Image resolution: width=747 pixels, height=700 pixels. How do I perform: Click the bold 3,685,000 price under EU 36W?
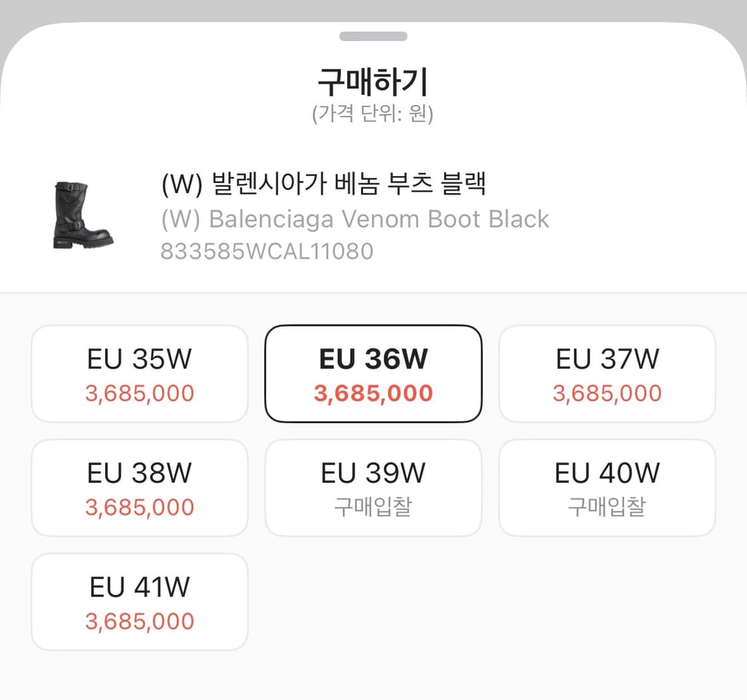click(373, 393)
